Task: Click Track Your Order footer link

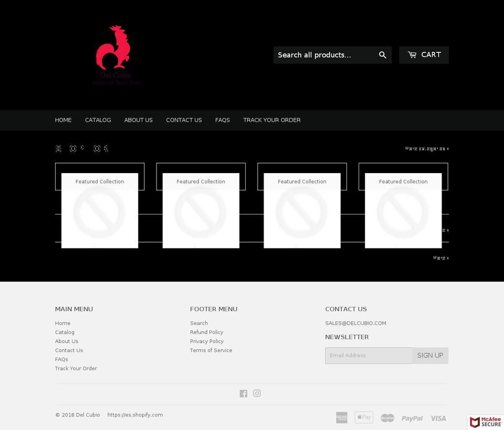Action: pos(76,368)
